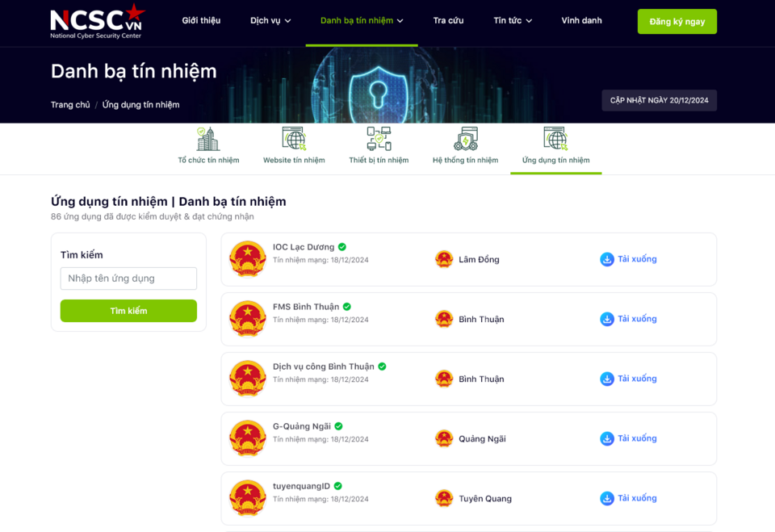775x532 pixels.
Task: Click download icon in the tuyenquangID row
Action: tap(607, 498)
